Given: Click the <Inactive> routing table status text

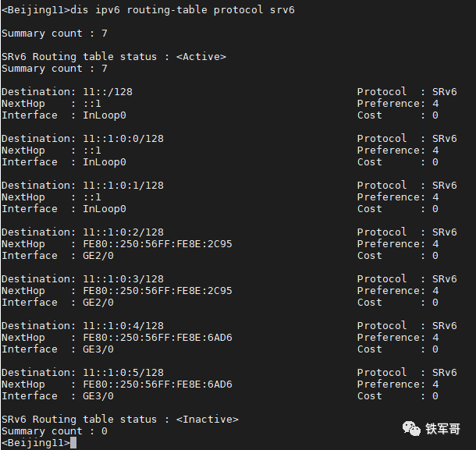Looking at the screenshot, I should (208, 420).
